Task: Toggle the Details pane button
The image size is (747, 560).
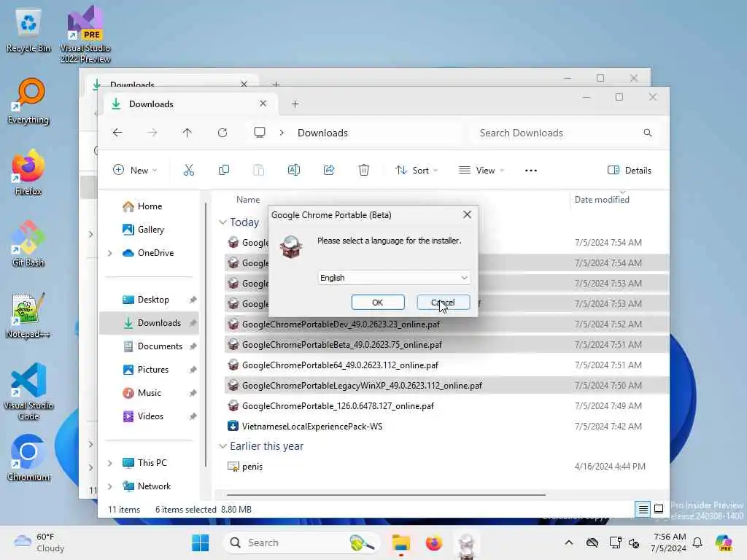Action: tap(629, 170)
